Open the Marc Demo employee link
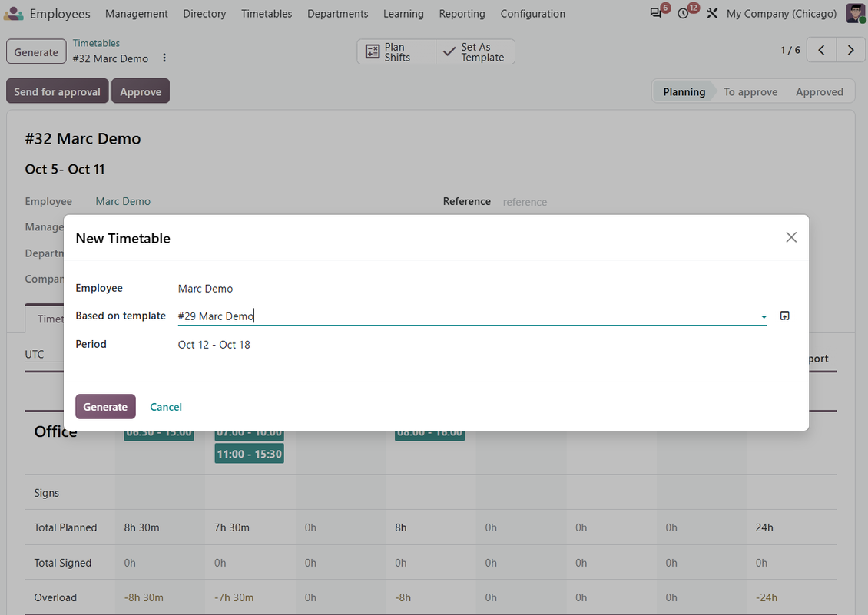The height and width of the screenshot is (615, 868). coord(123,201)
